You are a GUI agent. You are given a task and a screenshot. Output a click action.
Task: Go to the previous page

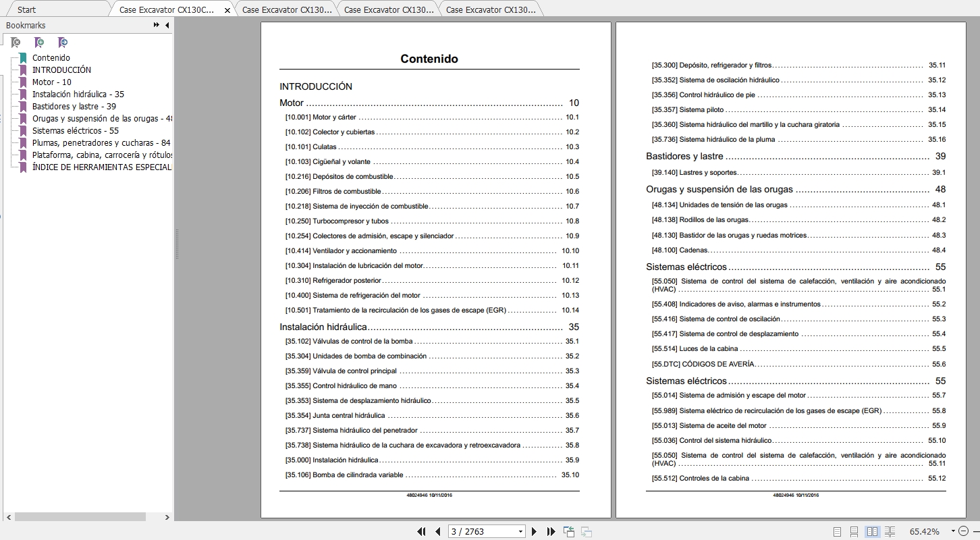(x=438, y=531)
